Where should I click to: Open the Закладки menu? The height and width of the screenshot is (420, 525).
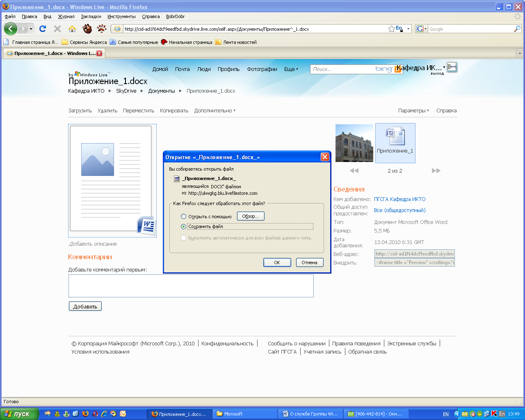(91, 16)
